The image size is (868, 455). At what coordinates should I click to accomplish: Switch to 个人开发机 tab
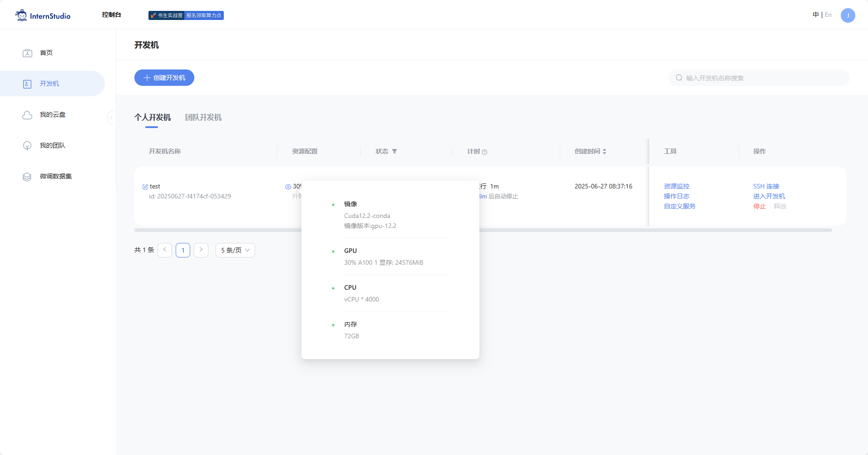coord(153,117)
